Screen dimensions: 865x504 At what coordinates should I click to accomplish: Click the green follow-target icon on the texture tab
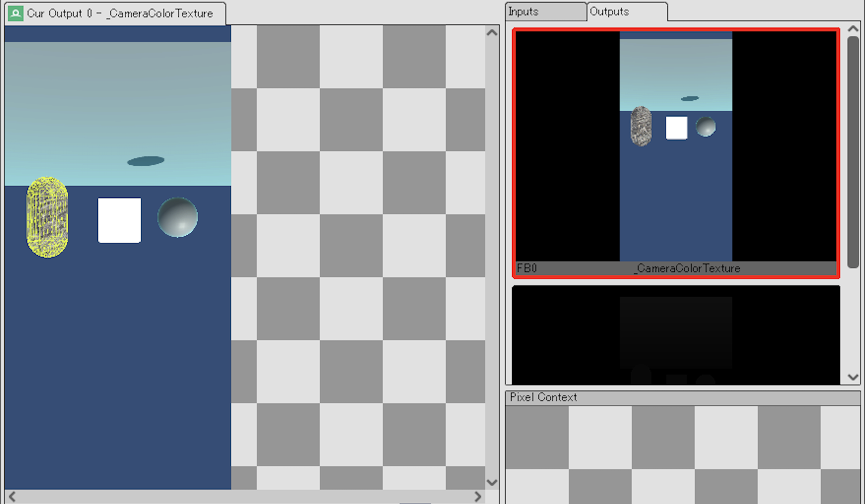tap(15, 13)
